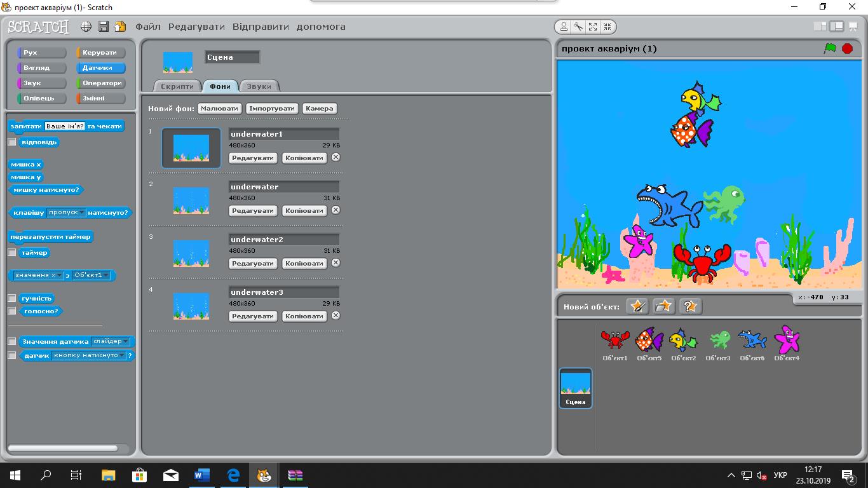868x488 pixels.
Task: Delete the underwater2 background
Action: (336, 263)
